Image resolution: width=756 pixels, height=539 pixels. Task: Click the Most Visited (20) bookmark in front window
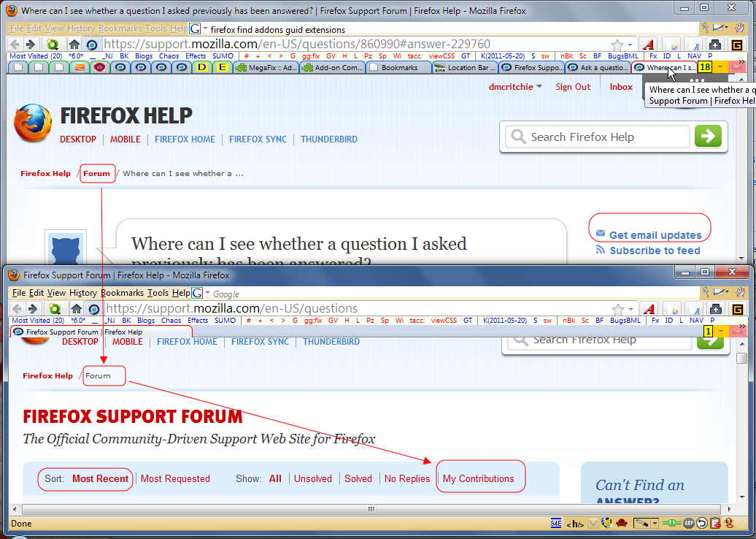coord(38,321)
